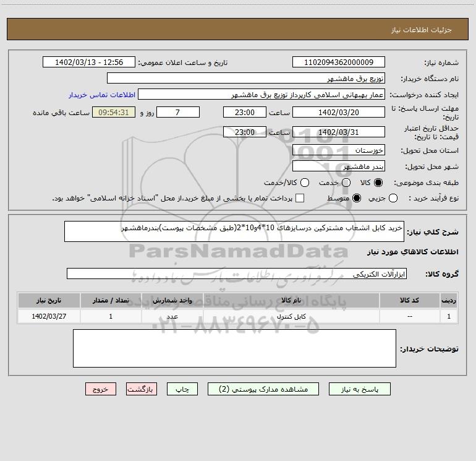Click column header تعداد / مقدار

(x=111, y=300)
